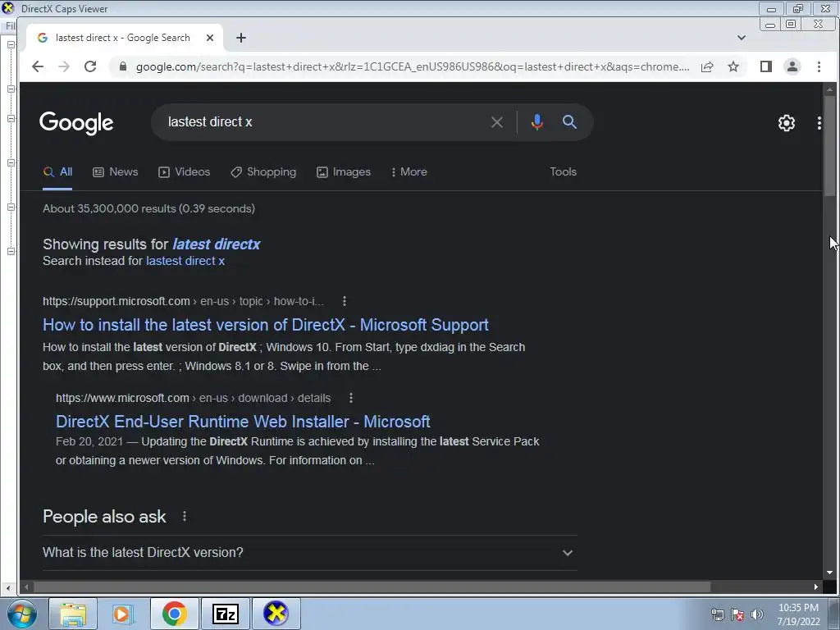The image size is (840, 630).
Task: Collapse the first tree node in Caps Viewer
Action: coord(11,45)
